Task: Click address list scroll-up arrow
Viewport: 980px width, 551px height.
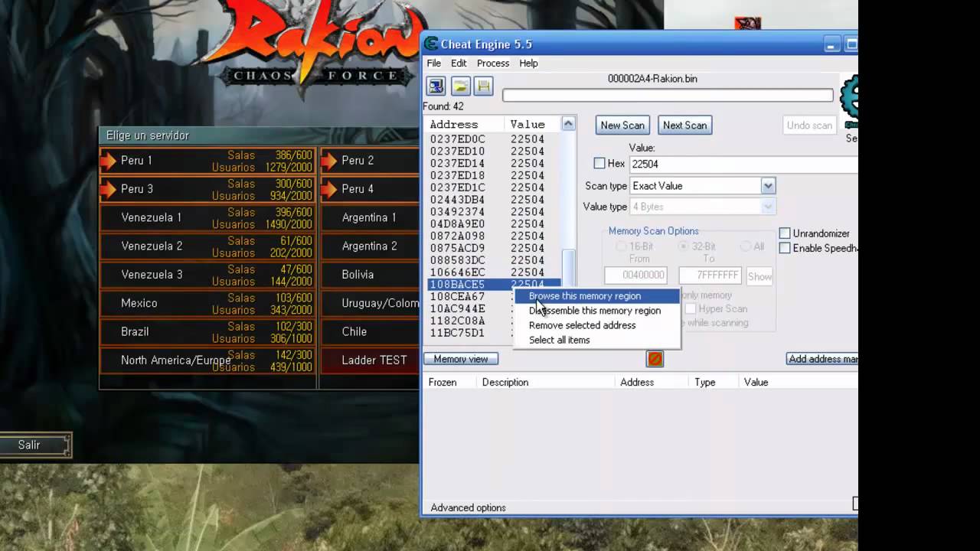Action: pyautogui.click(x=568, y=124)
